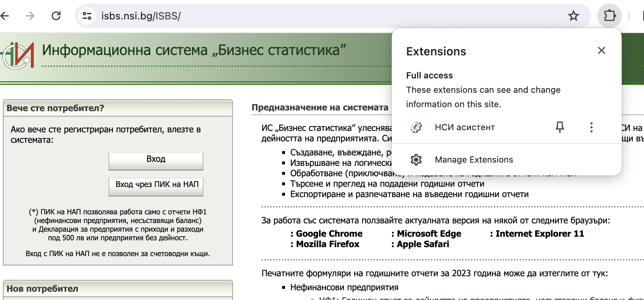The image size is (644, 300).
Task: Toggle the Extensions puzzle icon in toolbar
Action: (x=609, y=16)
